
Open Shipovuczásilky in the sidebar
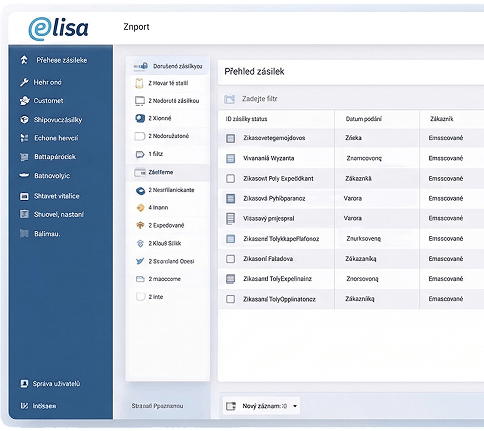coord(58,120)
